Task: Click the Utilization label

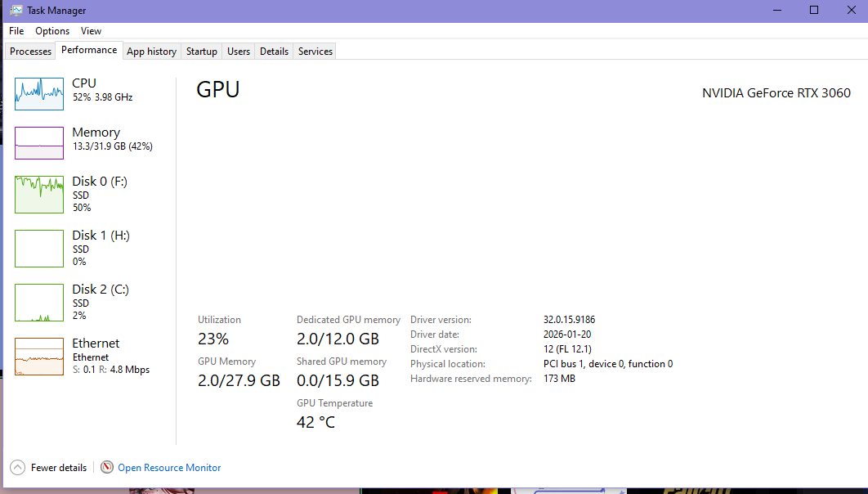Action: tap(219, 320)
